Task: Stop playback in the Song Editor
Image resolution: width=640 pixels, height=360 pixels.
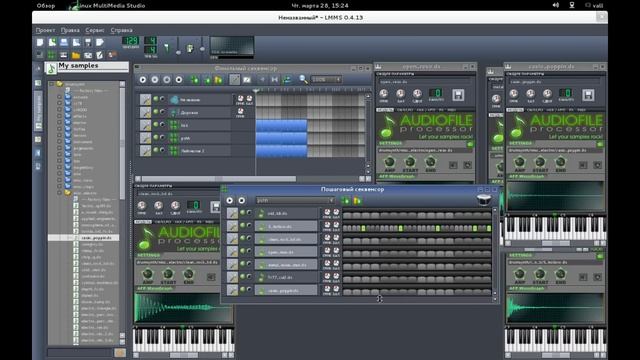Action: [179, 80]
